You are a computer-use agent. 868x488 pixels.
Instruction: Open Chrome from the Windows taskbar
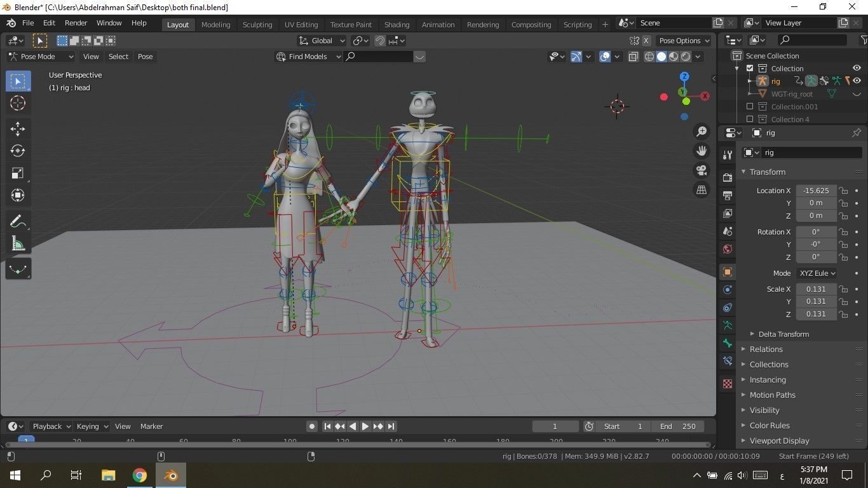(x=140, y=475)
